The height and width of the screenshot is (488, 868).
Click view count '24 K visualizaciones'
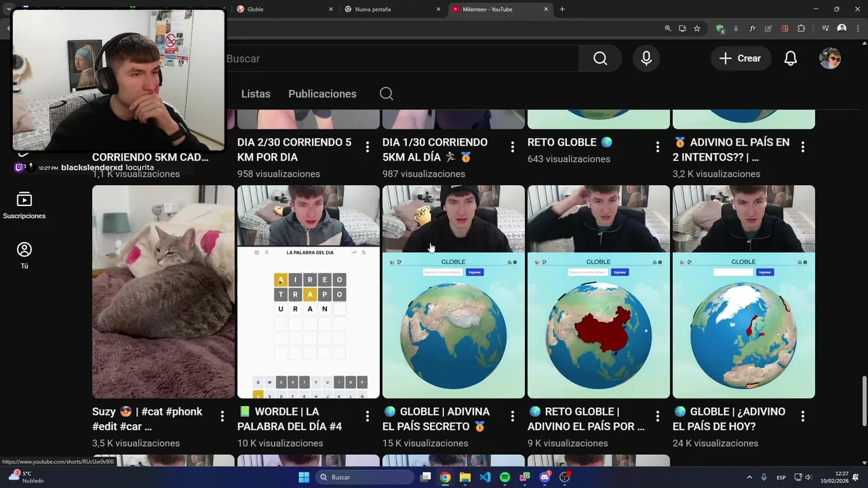pos(715,443)
